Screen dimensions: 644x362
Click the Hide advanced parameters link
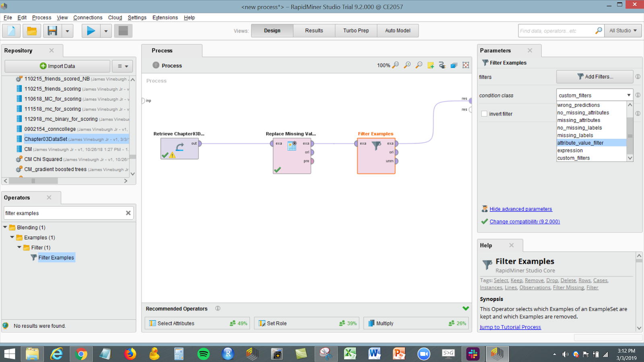pos(521,209)
